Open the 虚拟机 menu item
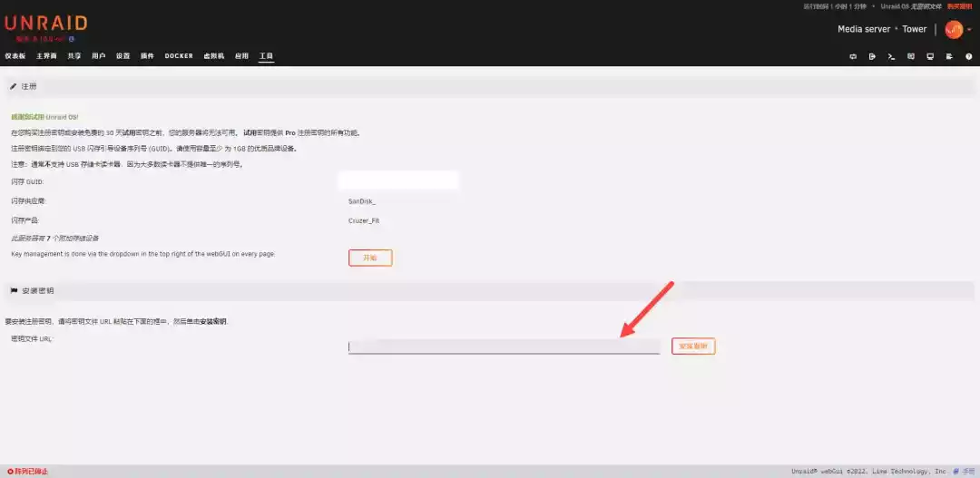 point(214,56)
